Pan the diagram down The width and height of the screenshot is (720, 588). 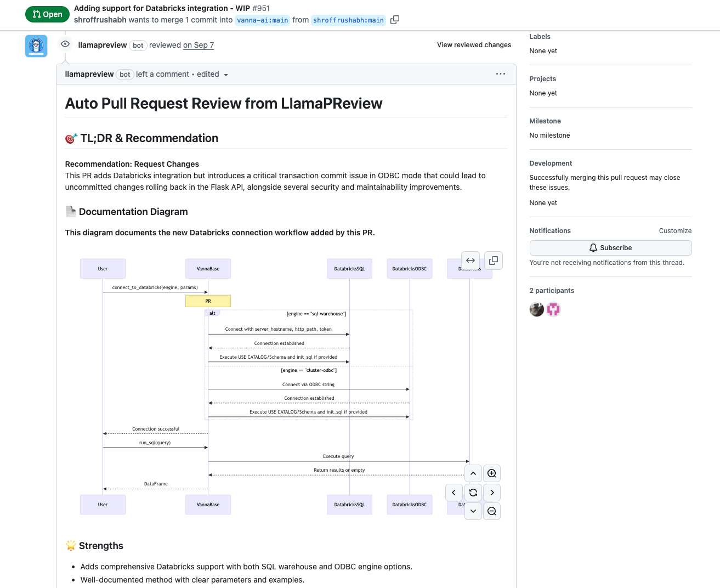[473, 511]
